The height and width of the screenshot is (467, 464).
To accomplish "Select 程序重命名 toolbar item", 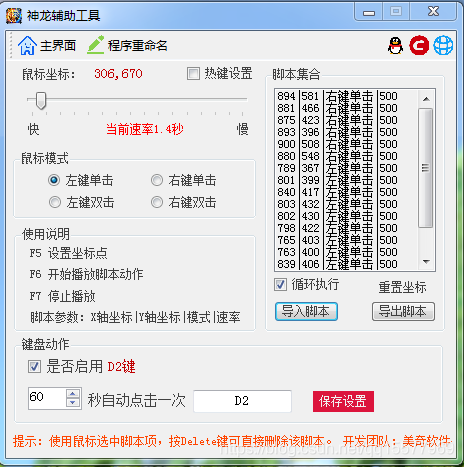I will click(137, 46).
